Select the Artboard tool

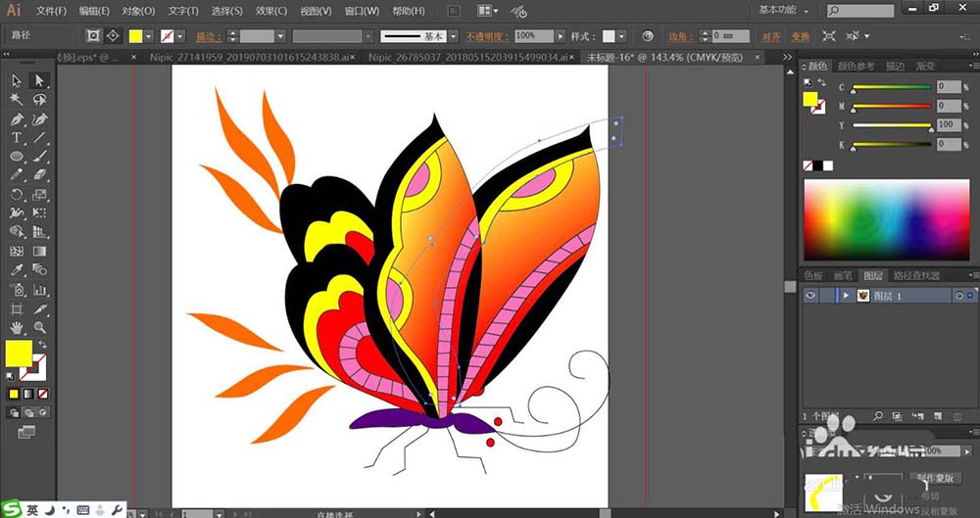pos(17,308)
